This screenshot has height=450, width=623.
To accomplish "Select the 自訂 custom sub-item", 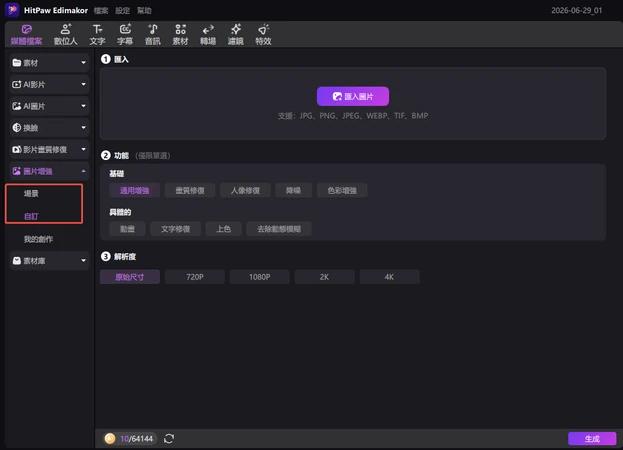I will (31, 216).
